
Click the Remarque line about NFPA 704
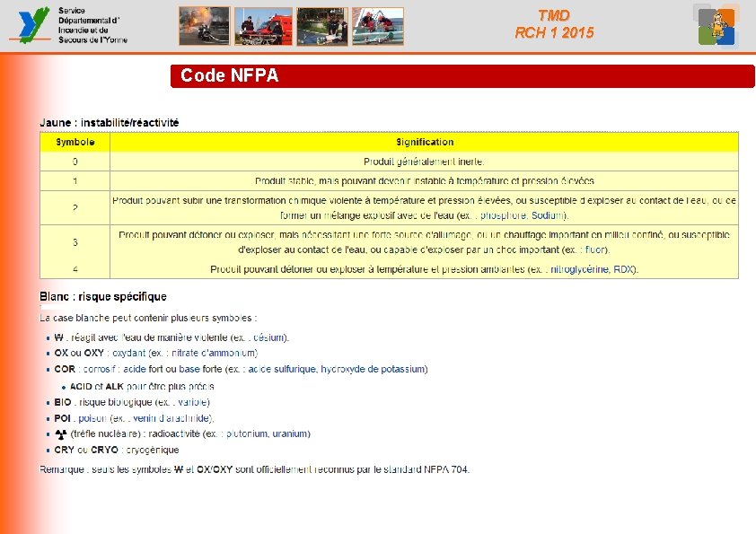coord(255,469)
